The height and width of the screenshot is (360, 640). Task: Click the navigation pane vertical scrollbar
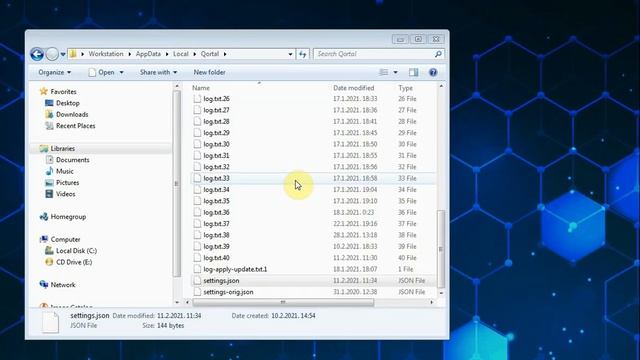(x=177, y=184)
